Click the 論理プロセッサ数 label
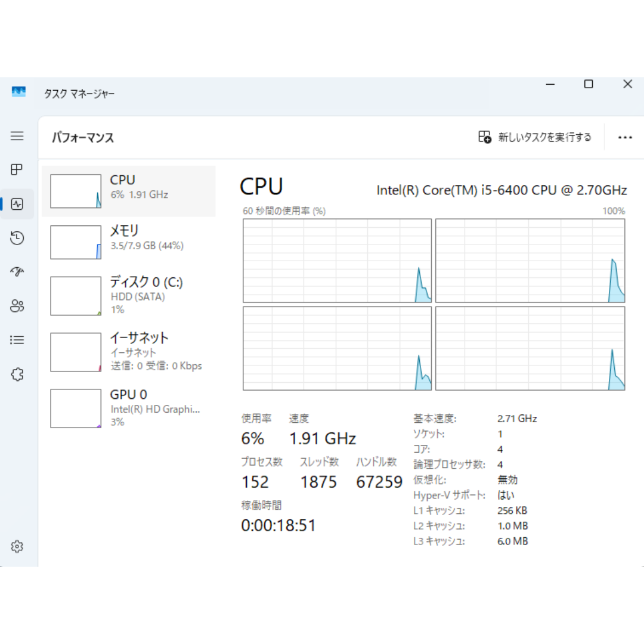 click(449, 465)
